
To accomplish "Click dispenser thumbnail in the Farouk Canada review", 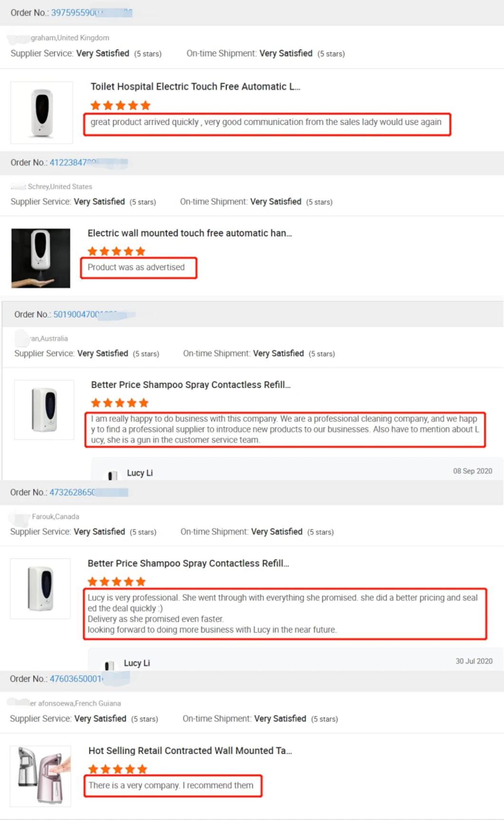I will [40, 588].
